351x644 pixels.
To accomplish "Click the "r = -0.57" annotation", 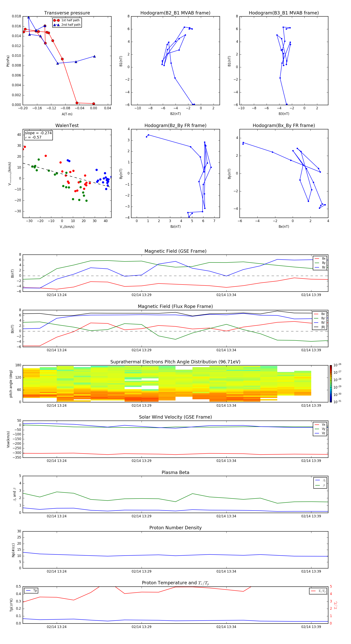I will [x=33, y=137].
